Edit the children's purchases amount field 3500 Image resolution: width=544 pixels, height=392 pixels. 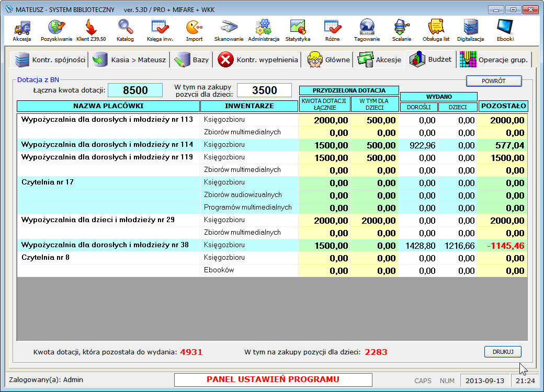(x=264, y=90)
